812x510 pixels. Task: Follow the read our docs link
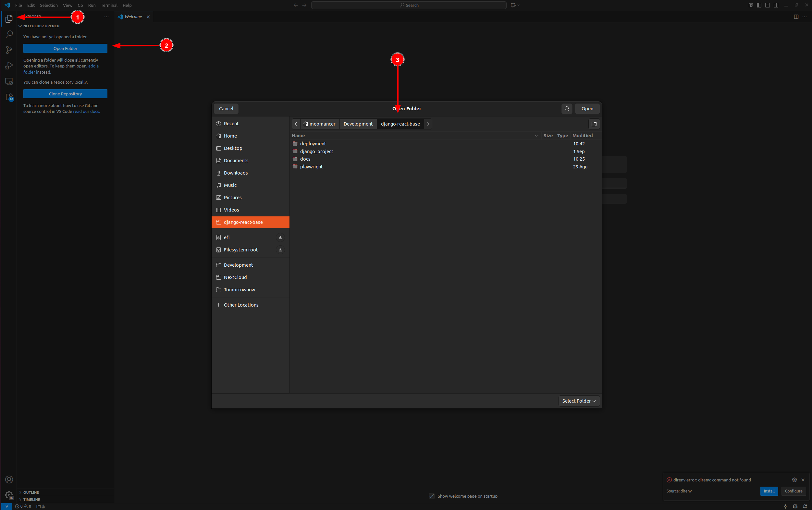coord(86,112)
